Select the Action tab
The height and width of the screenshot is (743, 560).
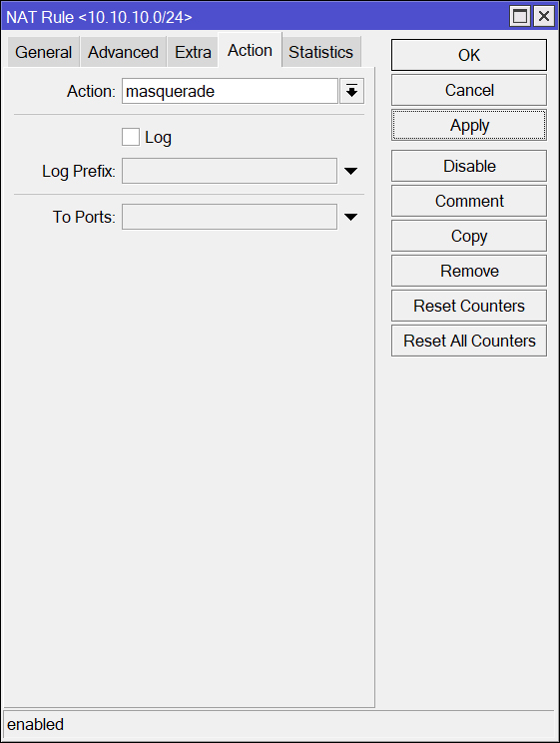tap(251, 50)
